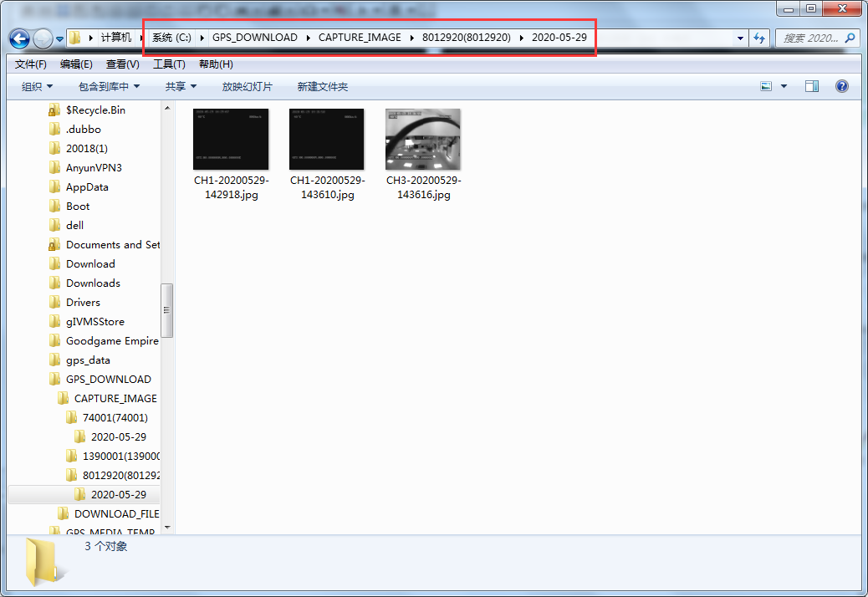Expand arrow after GPS_DOWNLOAD in address path
Screen dimensions: 868x597
point(309,38)
